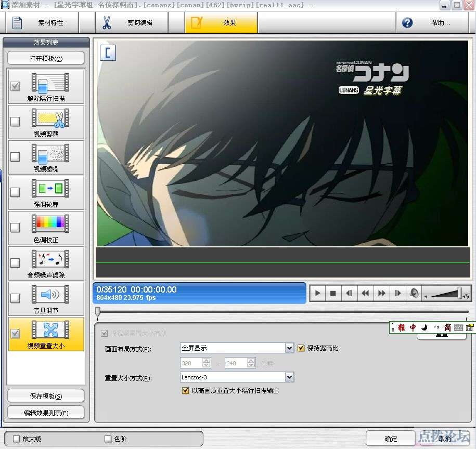Rewind the video preview
The height and width of the screenshot is (449, 476).
(365, 293)
